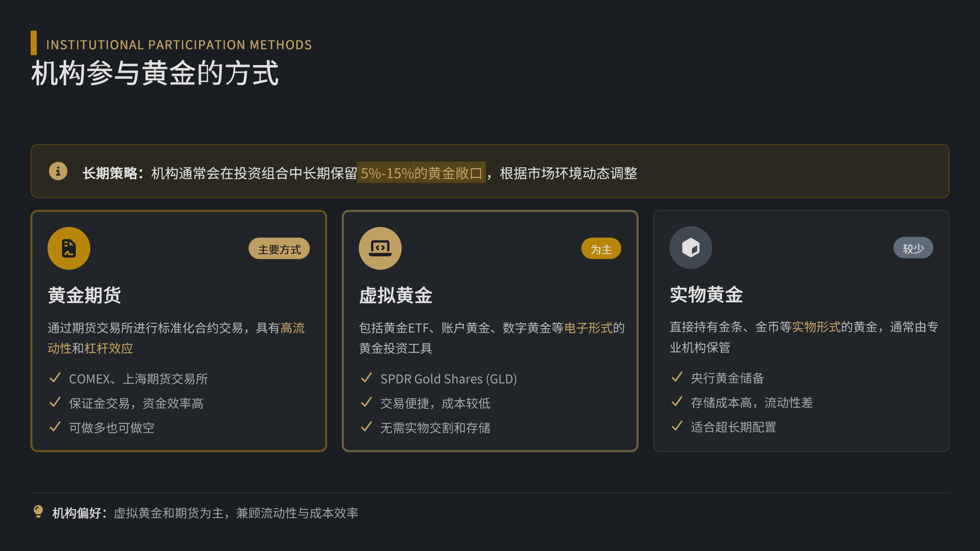Click the 主要方式 badge
The image size is (980, 551).
coord(279,249)
